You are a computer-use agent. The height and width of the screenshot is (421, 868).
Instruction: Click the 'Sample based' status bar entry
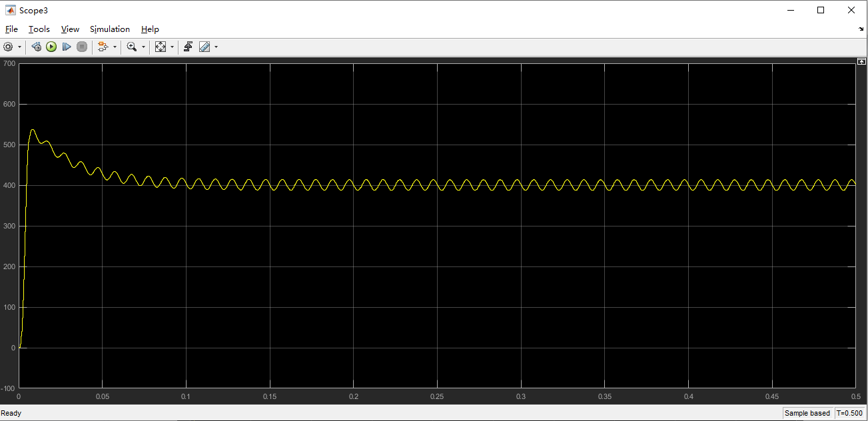pos(807,413)
